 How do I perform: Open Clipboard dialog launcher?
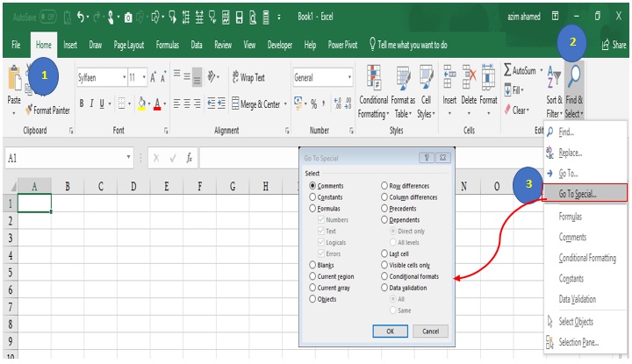71,131
